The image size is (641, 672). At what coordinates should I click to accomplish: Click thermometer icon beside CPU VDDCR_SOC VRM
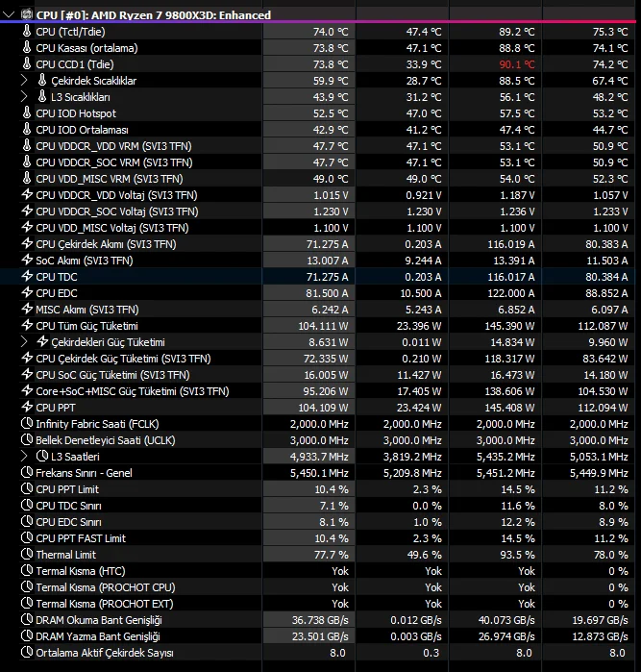click(27, 162)
